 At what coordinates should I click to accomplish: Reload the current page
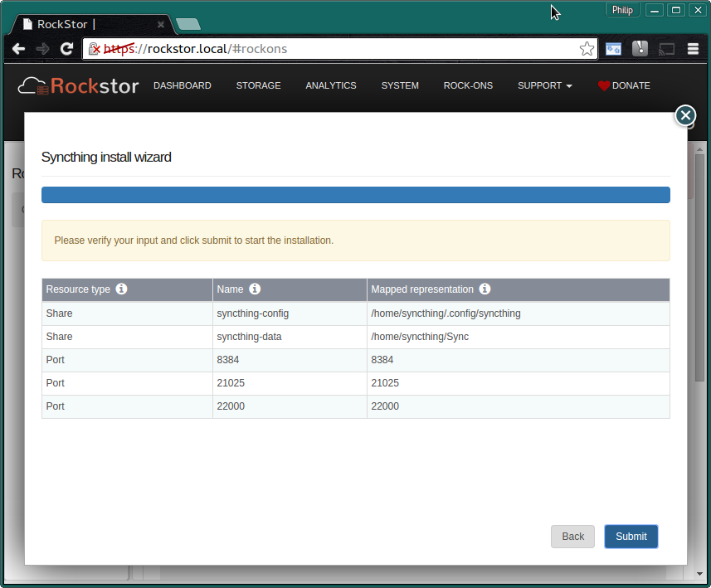[x=66, y=48]
